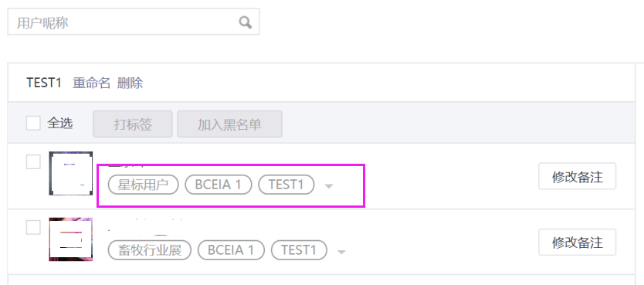This screenshot has width=644, height=285.
Task: Expand the second user's tag dropdown arrow
Action: tap(341, 252)
